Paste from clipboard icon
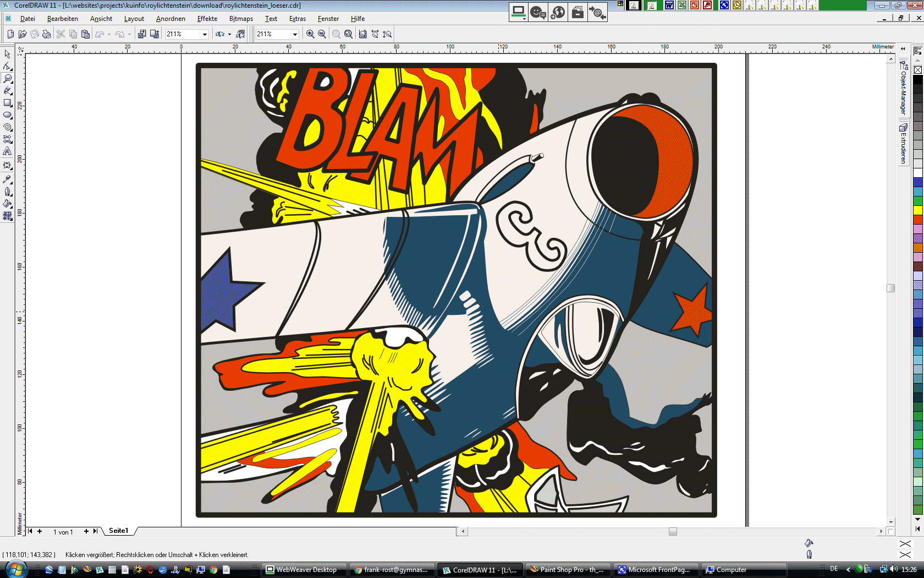 pos(85,34)
